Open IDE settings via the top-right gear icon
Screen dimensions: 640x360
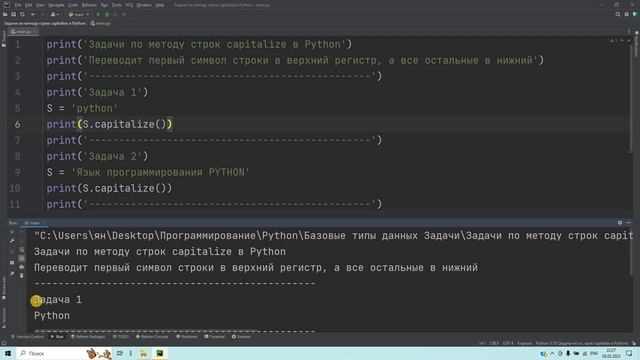[627, 14]
